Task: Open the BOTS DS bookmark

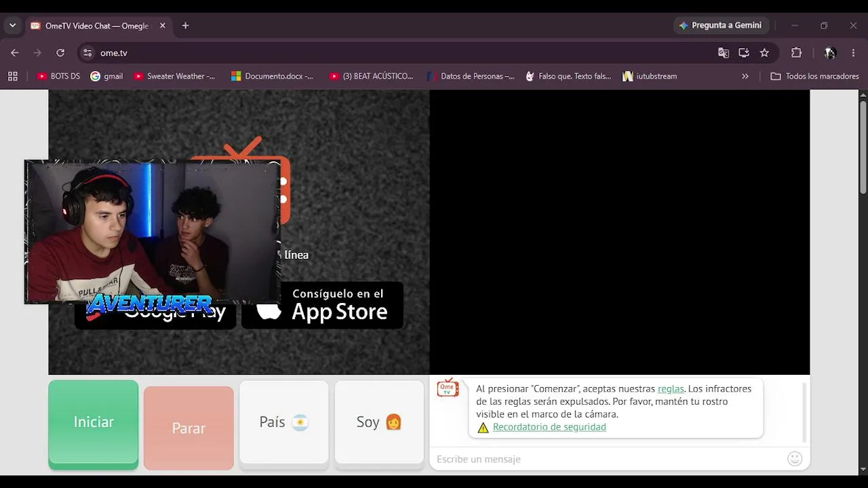Action: click(x=58, y=77)
